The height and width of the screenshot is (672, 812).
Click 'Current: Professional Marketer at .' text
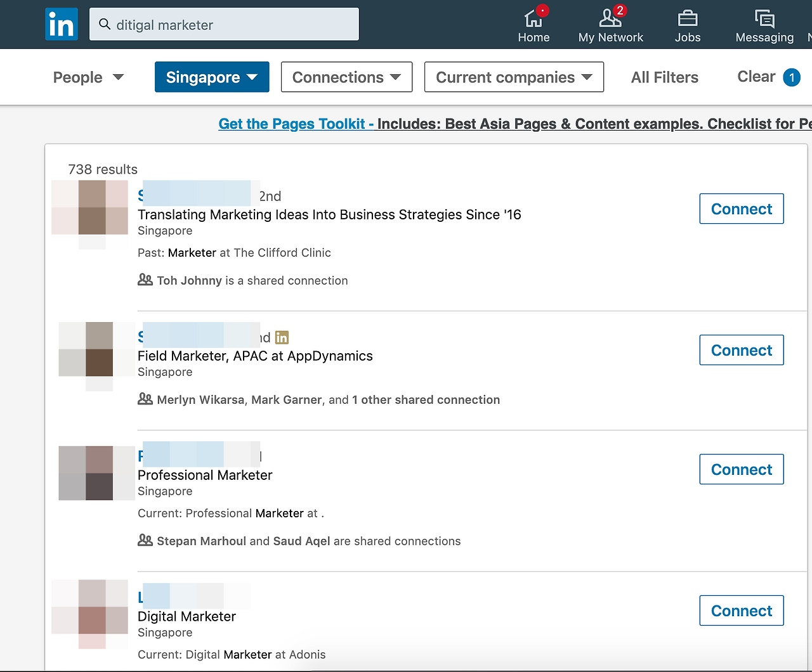[231, 513]
